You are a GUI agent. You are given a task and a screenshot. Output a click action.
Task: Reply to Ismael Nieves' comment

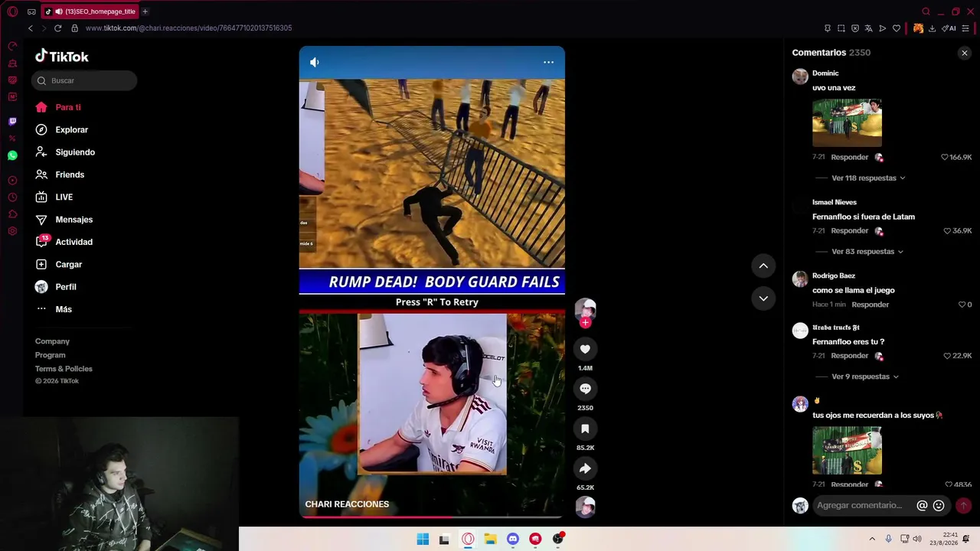[x=850, y=230]
